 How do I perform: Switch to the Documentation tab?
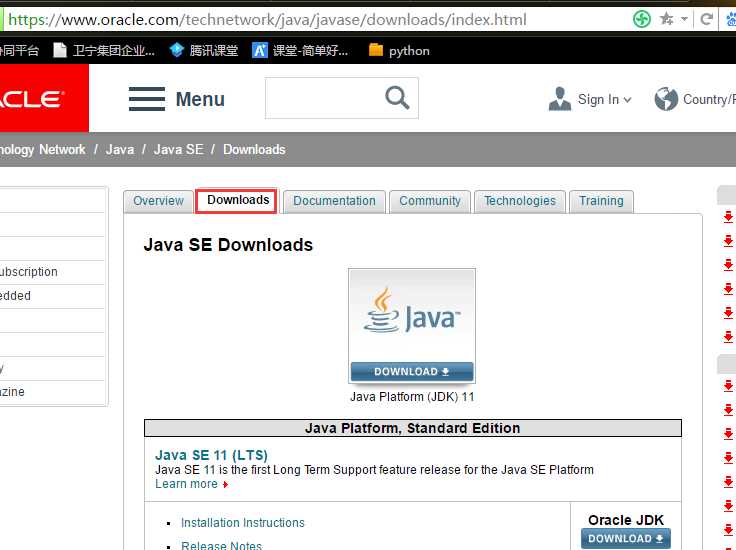click(x=334, y=201)
